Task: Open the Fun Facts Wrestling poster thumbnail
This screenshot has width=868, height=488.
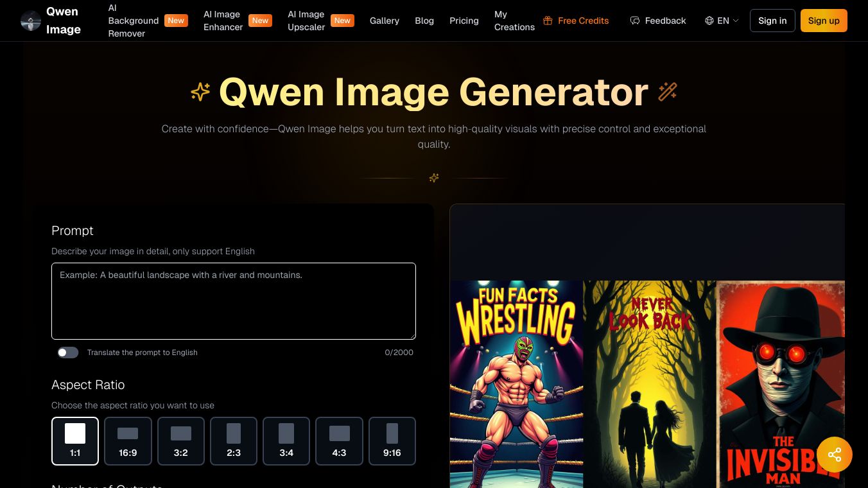Action: 516,384
